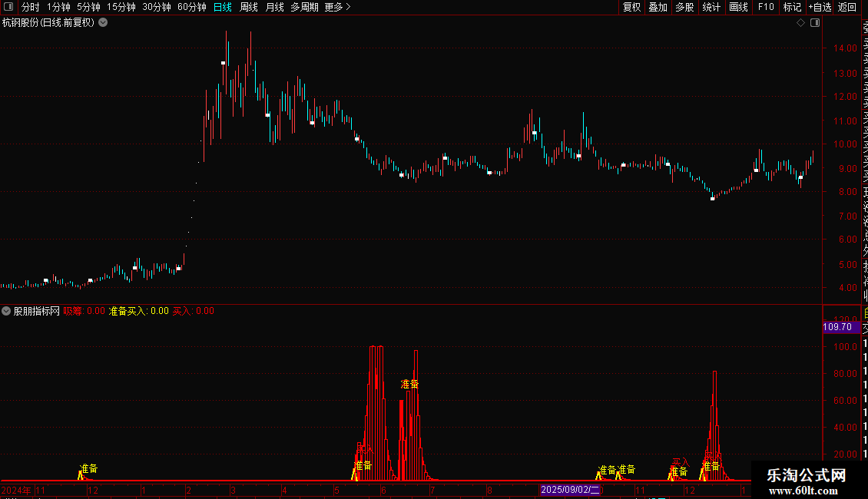Select the 5分钟 period
Image resolution: width=868 pixels, height=499 pixels.
pyautogui.click(x=88, y=7)
